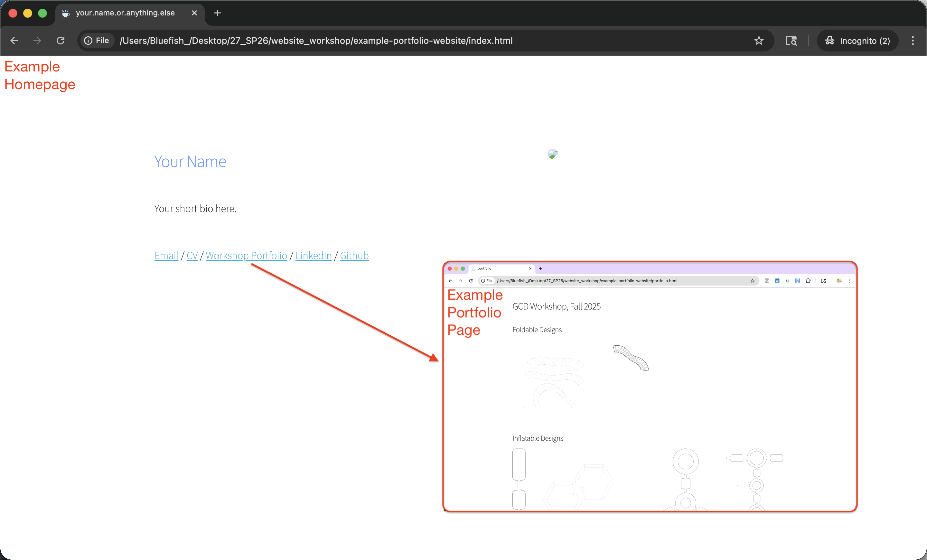Image resolution: width=927 pixels, height=560 pixels.
Task: Click the Example Homepage red heading
Action: [x=40, y=76]
